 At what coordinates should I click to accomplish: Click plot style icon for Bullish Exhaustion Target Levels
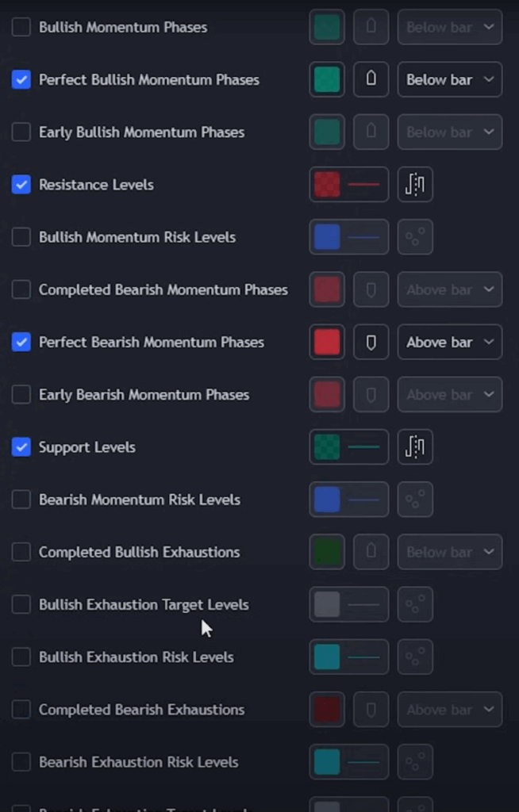point(415,605)
